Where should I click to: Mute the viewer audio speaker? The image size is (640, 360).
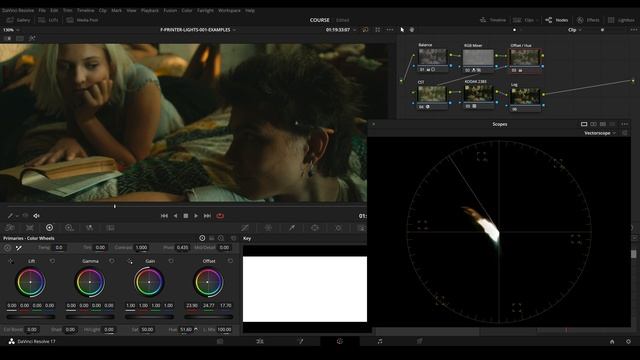tap(36, 216)
